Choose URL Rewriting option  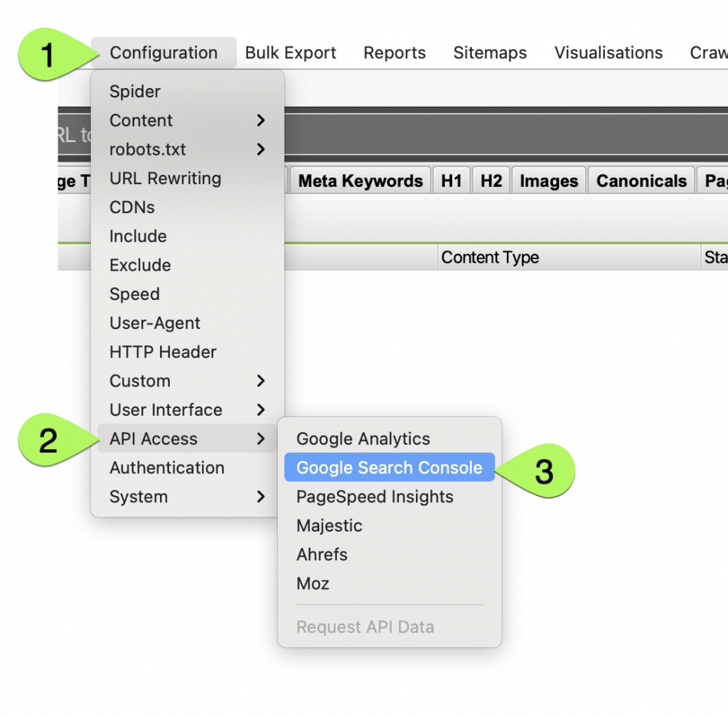pyautogui.click(x=188, y=178)
